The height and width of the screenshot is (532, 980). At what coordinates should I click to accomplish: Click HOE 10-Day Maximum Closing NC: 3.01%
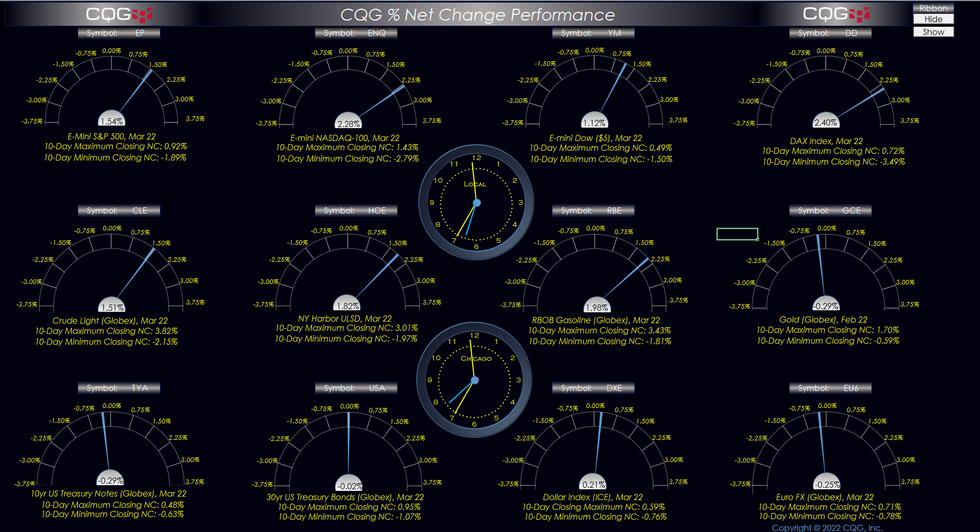click(347, 328)
